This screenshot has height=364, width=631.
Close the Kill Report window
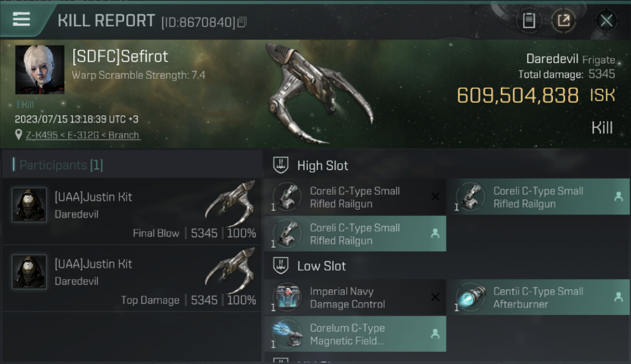606,20
